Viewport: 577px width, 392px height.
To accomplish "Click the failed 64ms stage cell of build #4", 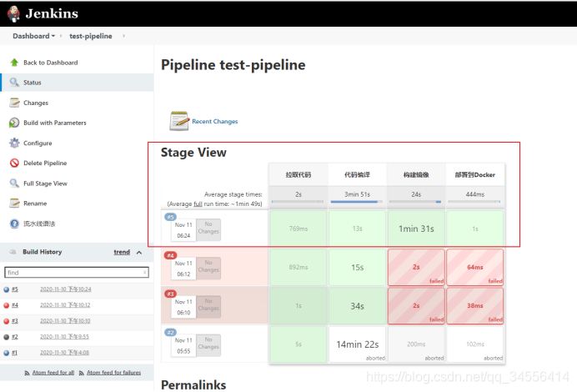I will [474, 268].
